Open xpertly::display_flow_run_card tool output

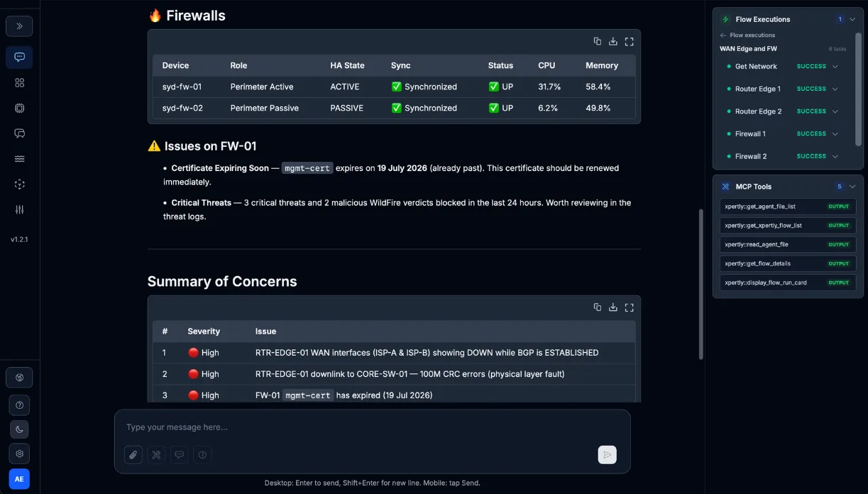pyautogui.click(x=788, y=282)
